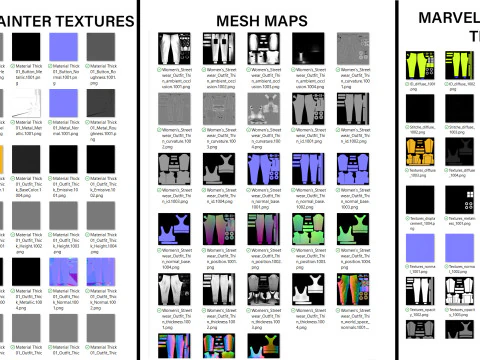Open the thickness.1001.png white pants thumbnail

coord(174,289)
